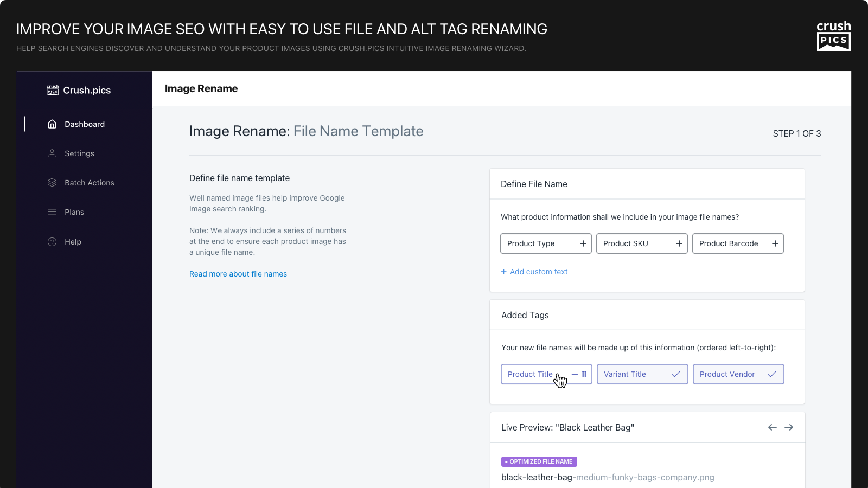This screenshot has width=868, height=488.
Task: Toggle the Product Vendor checkmark
Action: click(772, 374)
